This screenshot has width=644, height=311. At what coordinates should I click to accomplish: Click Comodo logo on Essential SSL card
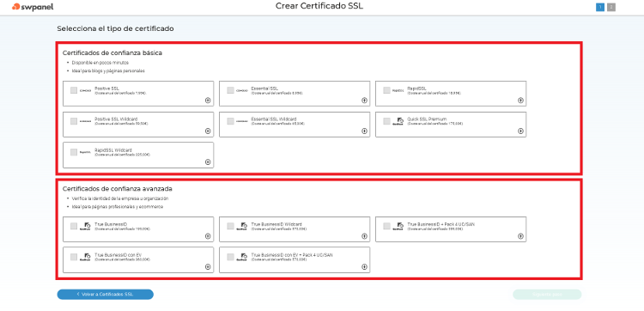[242, 90]
